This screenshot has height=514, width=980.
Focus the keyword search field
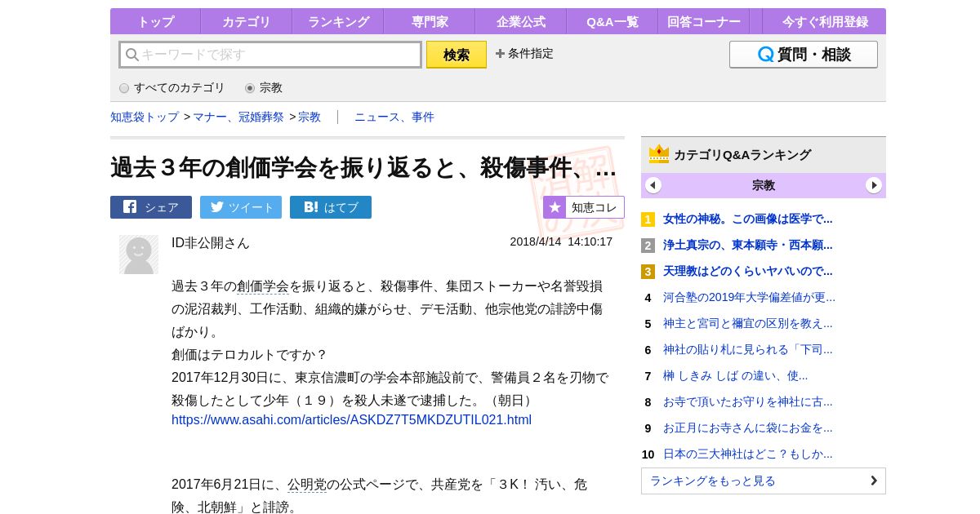[270, 55]
